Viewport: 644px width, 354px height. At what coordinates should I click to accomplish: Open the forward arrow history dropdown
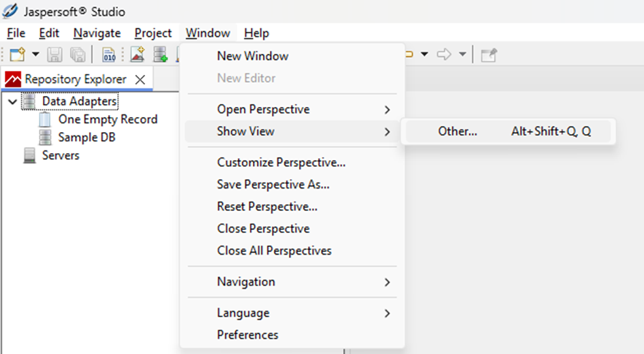pyautogui.click(x=462, y=54)
